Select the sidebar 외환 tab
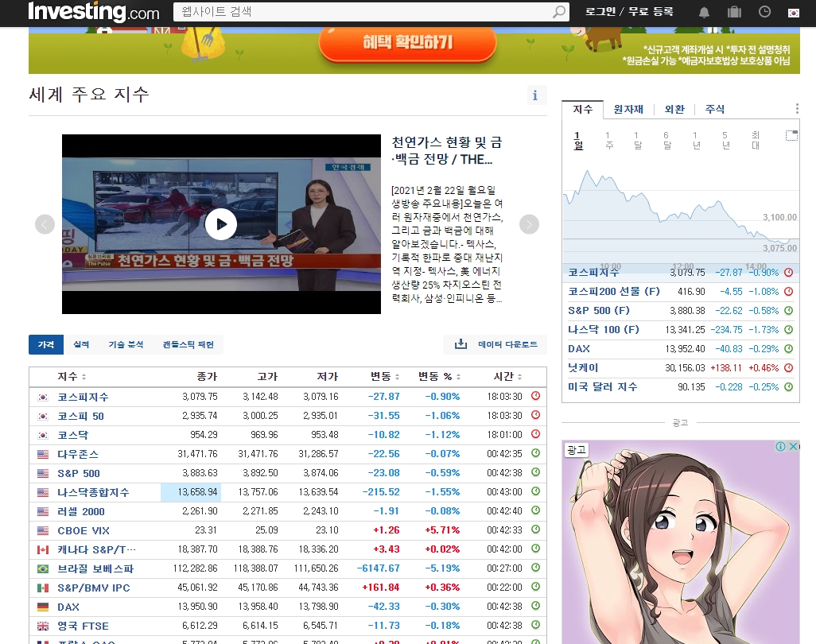Image resolution: width=816 pixels, height=644 pixels. (674, 109)
